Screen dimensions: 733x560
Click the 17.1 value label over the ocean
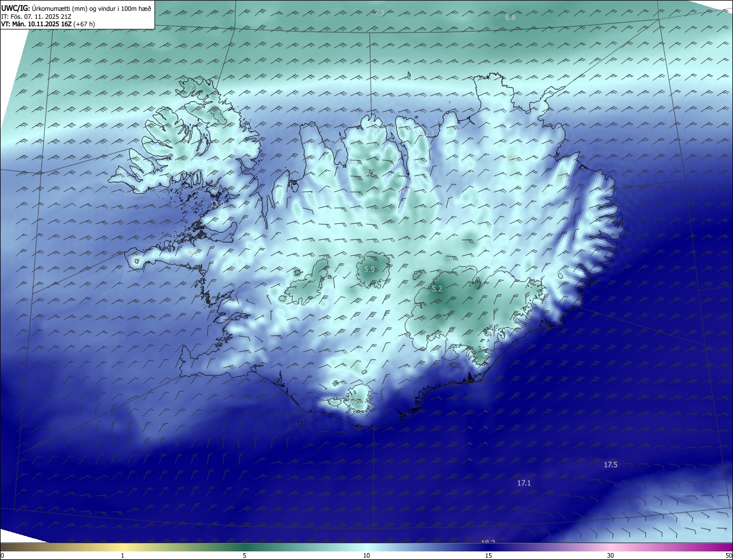524,483
